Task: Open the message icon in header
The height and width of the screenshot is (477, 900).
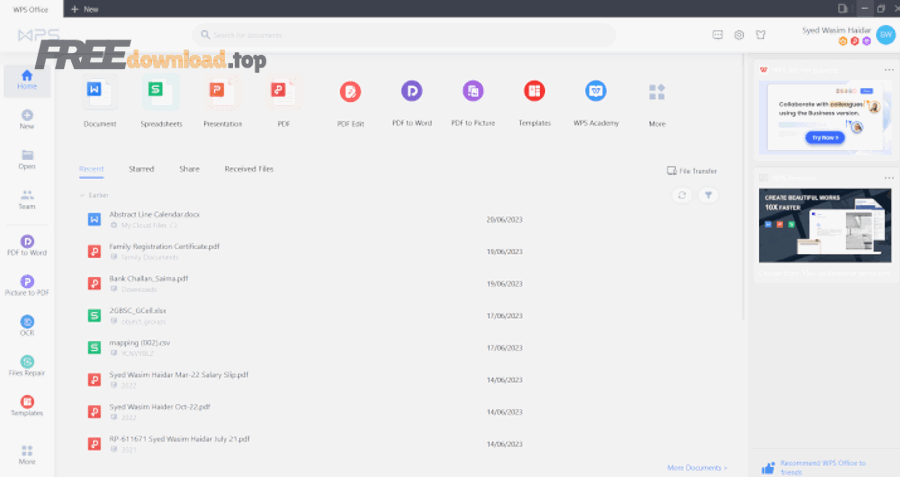Action: 717,35
